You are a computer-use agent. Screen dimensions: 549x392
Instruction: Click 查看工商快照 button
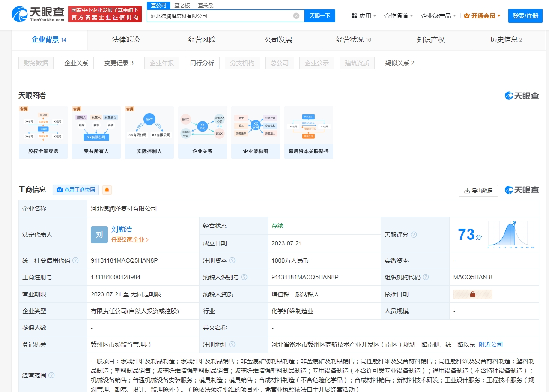point(76,190)
